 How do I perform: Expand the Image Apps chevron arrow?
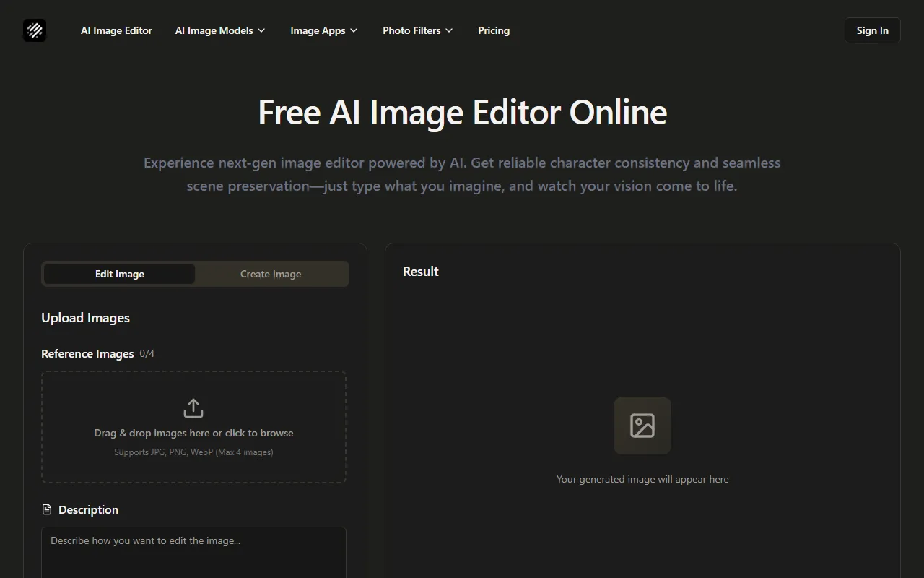coord(354,30)
